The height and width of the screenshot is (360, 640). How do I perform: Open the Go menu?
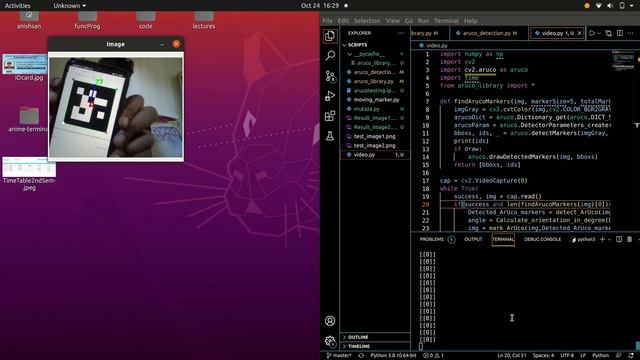point(409,20)
